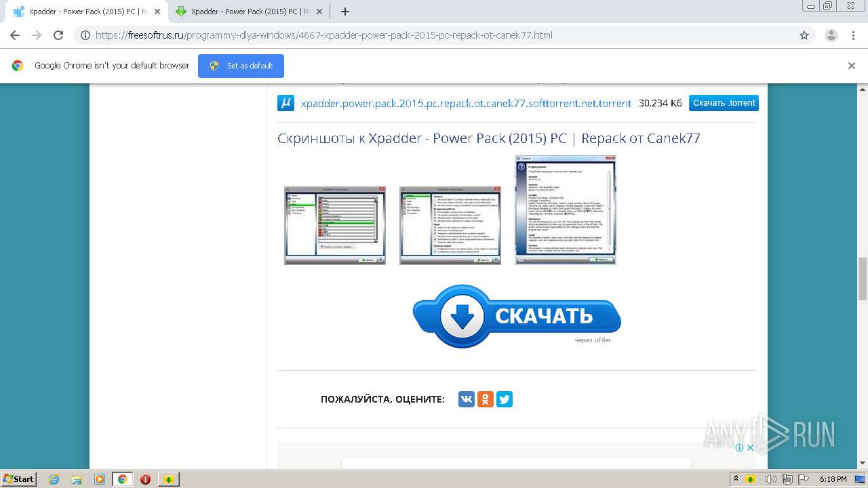Click the Скриншоты к Xpadder heading

coord(489,138)
